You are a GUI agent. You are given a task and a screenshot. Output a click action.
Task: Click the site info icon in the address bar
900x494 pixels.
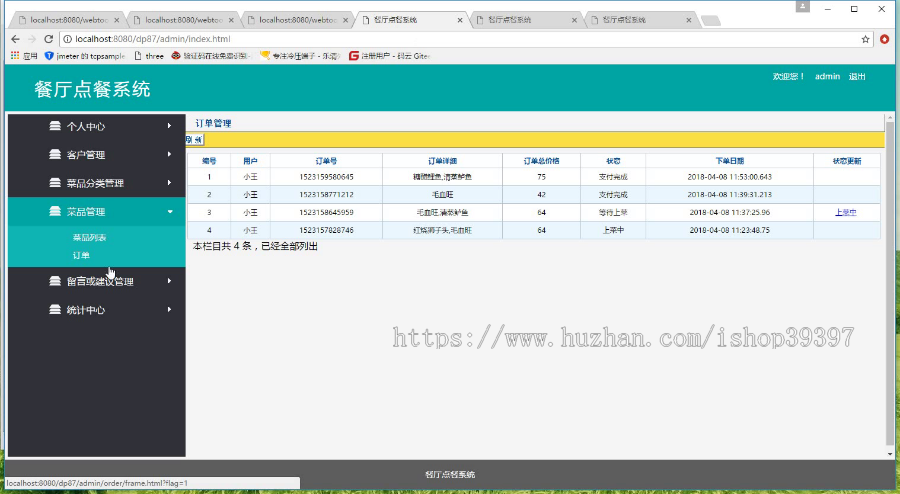67,39
